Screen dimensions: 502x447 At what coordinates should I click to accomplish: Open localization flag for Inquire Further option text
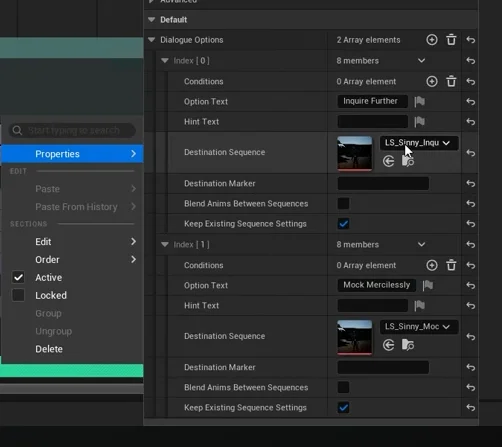[x=419, y=101]
